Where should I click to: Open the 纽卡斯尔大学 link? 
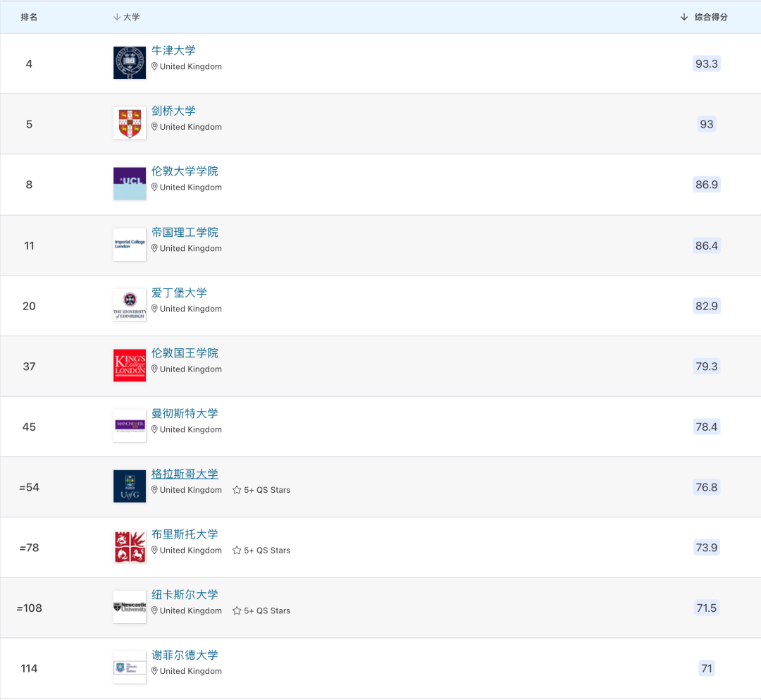(x=185, y=595)
